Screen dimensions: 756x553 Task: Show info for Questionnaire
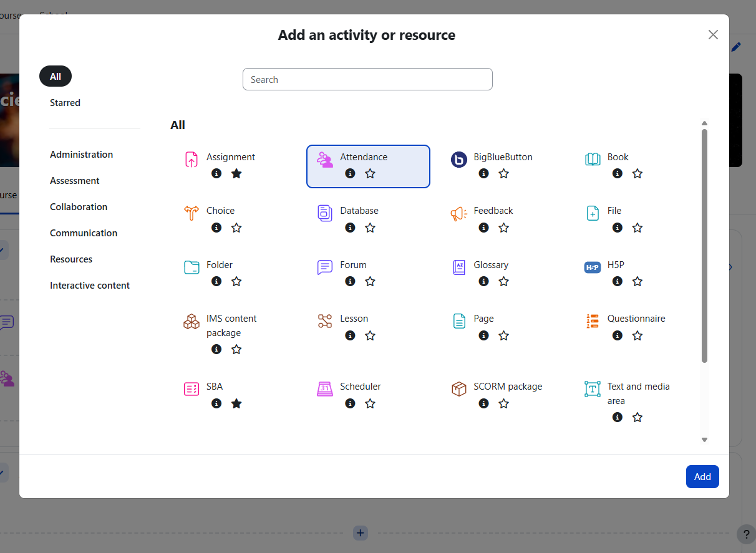[x=618, y=335]
